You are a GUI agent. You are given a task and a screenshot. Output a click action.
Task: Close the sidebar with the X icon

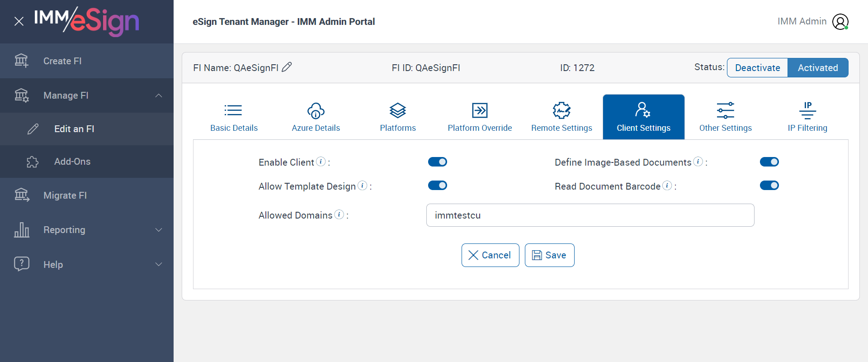point(19,21)
